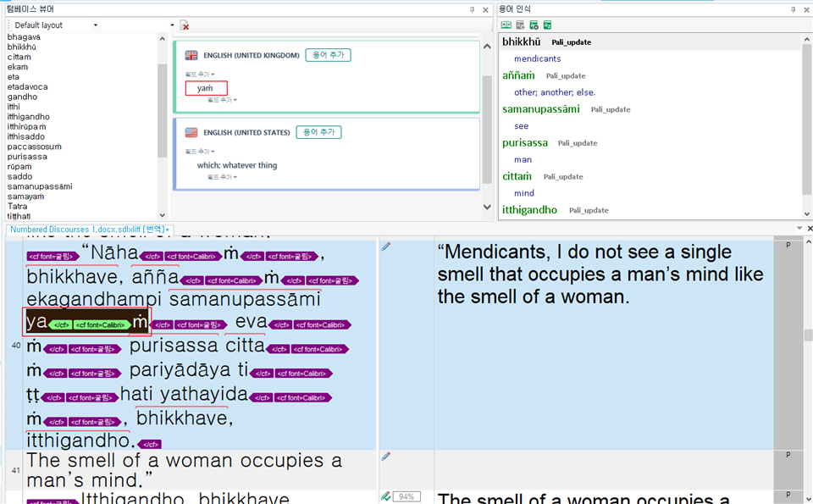Click segment number 41
This screenshot has height=504, width=813.
click(15, 470)
